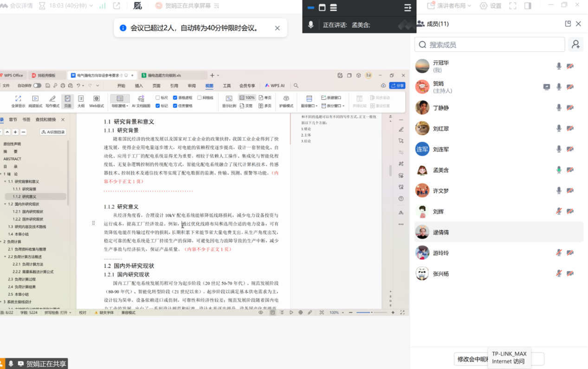Select the 大纲 outline view icon
This screenshot has width=588, height=369.
pyautogui.click(x=81, y=99)
